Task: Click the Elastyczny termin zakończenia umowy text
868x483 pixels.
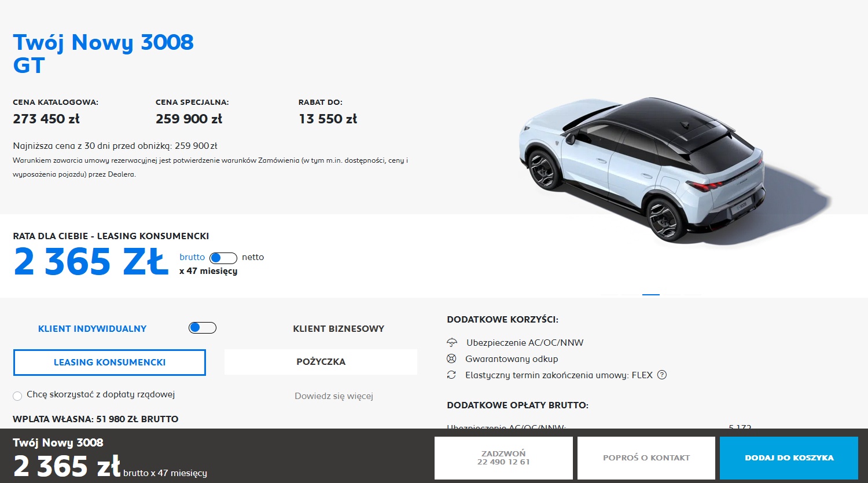Action: click(x=559, y=375)
